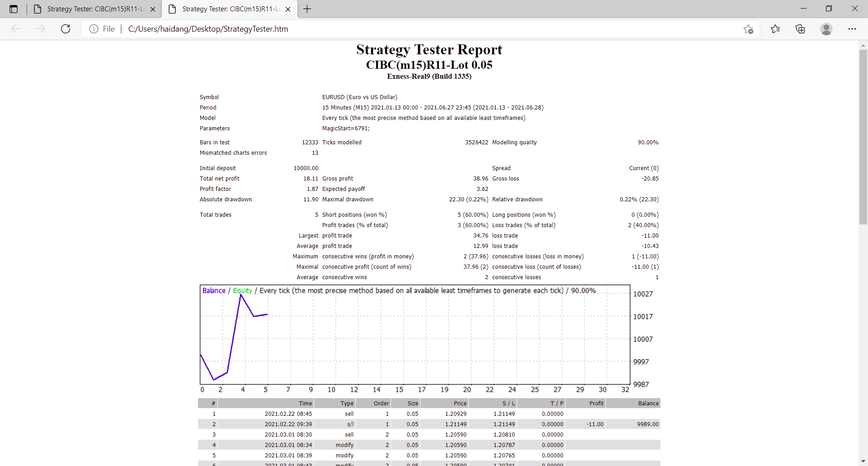Screen dimensions: 868x466
Task: Add this page to favorites
Action: pyautogui.click(x=748, y=29)
